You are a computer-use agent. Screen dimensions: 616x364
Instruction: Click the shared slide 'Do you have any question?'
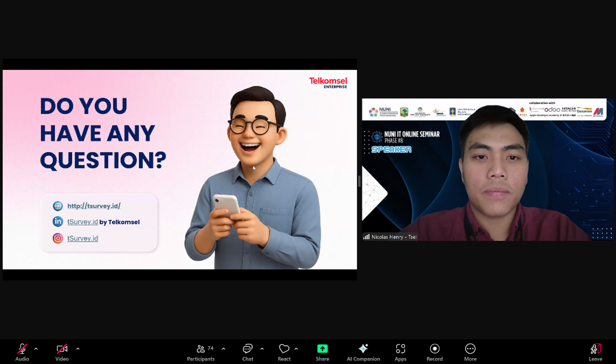[180, 170]
